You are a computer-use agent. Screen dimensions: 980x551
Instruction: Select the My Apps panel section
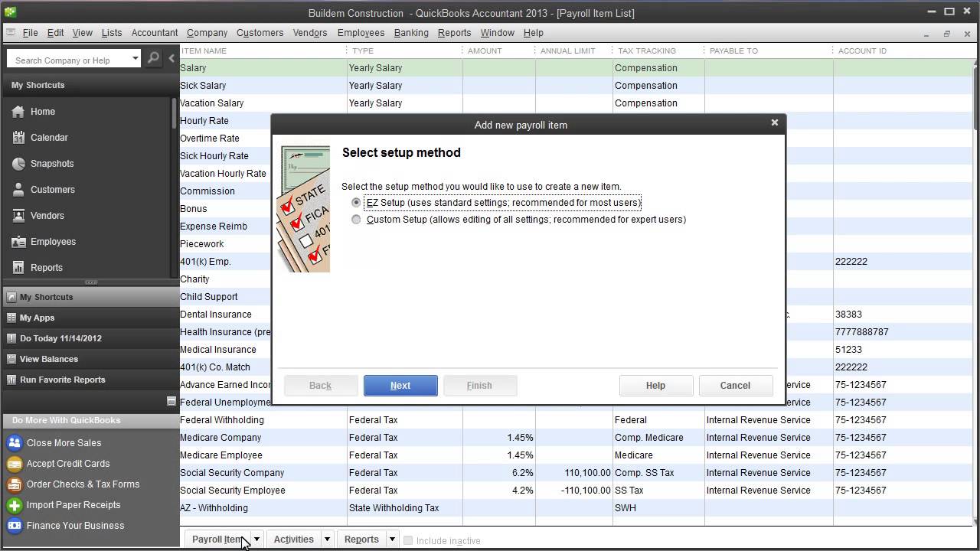[x=90, y=318]
